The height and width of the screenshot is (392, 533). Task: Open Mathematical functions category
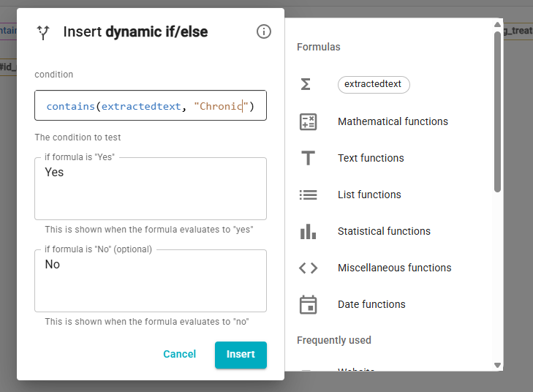393,121
